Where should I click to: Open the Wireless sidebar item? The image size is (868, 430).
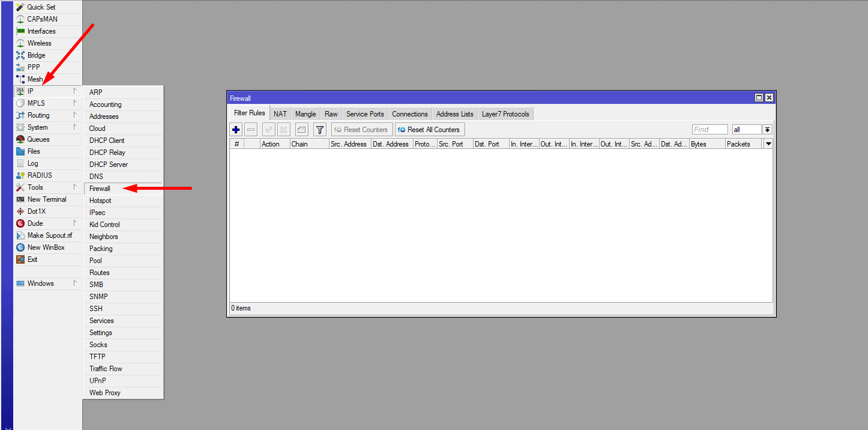click(48, 43)
